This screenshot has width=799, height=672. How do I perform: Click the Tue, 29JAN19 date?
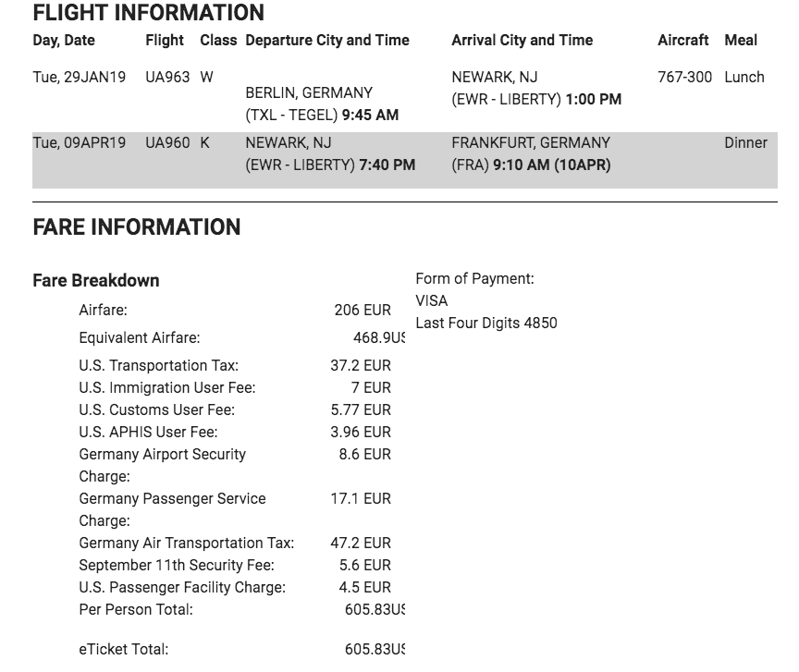(79, 78)
